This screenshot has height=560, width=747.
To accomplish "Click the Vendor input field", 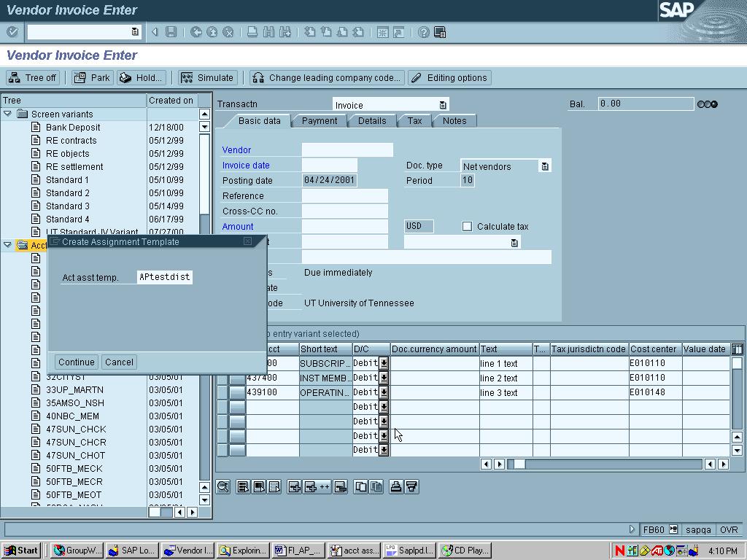I will 347,150.
